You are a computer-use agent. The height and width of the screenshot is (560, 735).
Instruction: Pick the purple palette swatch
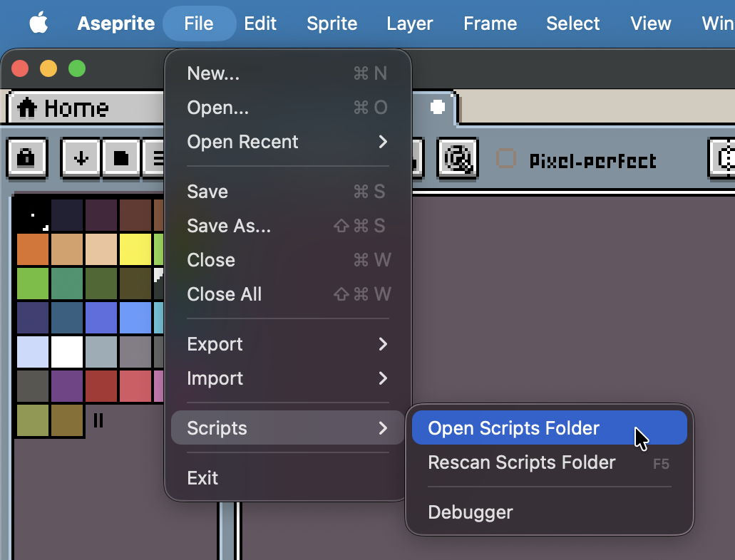pos(67,386)
